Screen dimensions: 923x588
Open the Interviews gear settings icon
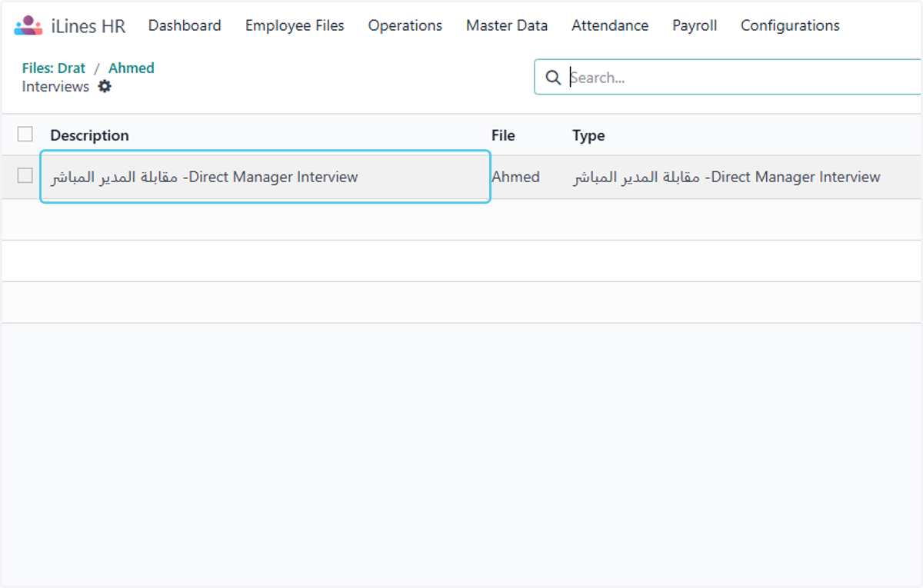tap(105, 87)
